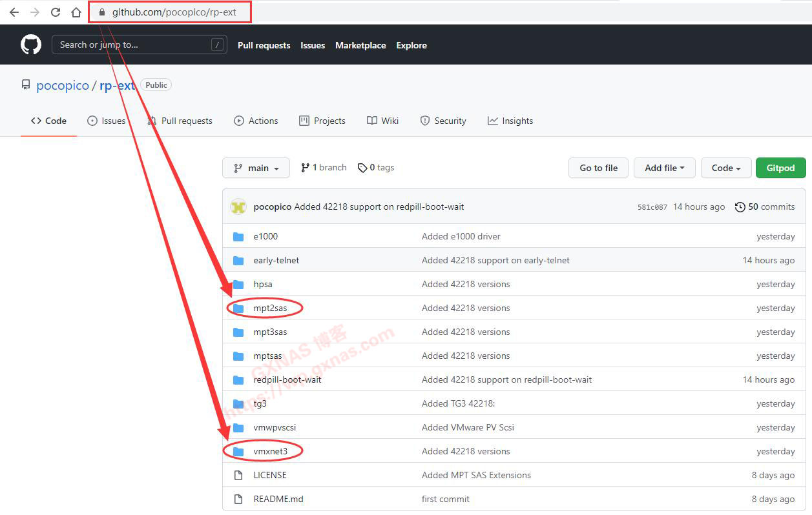Switch to the Actions tab
812x515 pixels.
[x=256, y=121]
